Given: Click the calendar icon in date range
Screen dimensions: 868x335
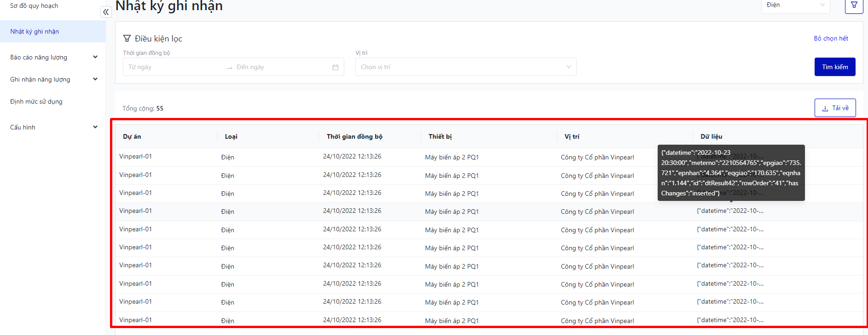Looking at the screenshot, I should point(336,67).
